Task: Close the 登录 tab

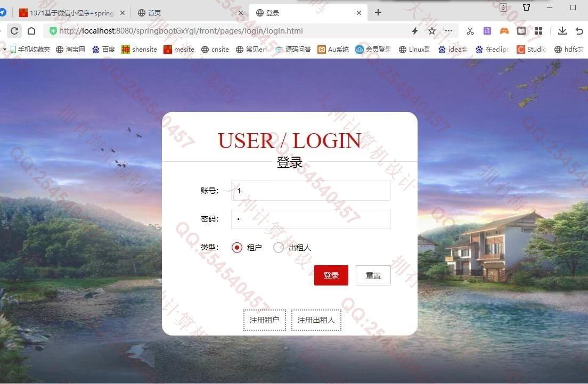Action: tap(359, 13)
